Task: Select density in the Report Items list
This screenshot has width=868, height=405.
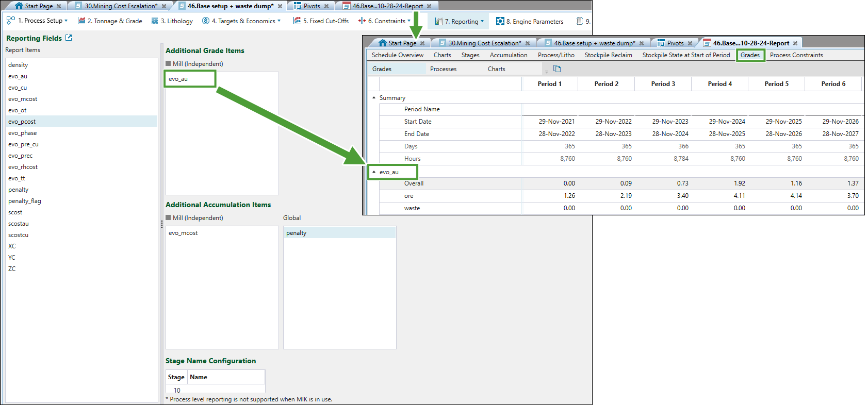Action: click(81, 65)
